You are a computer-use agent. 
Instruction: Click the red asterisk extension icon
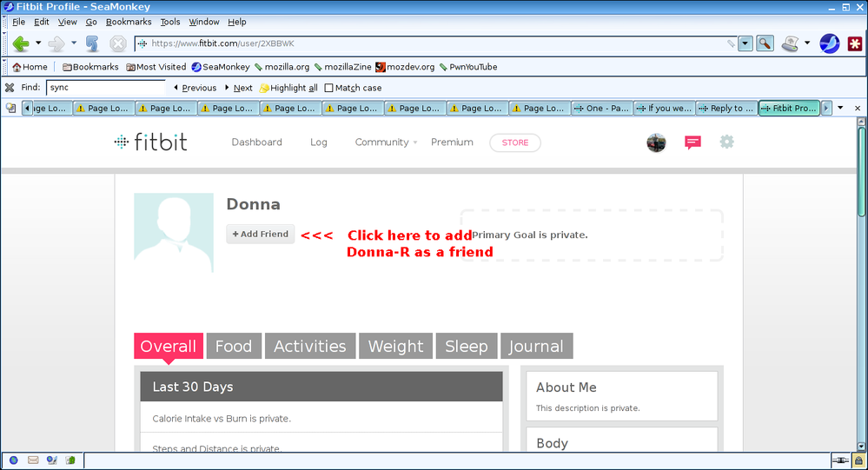pyautogui.click(x=855, y=43)
